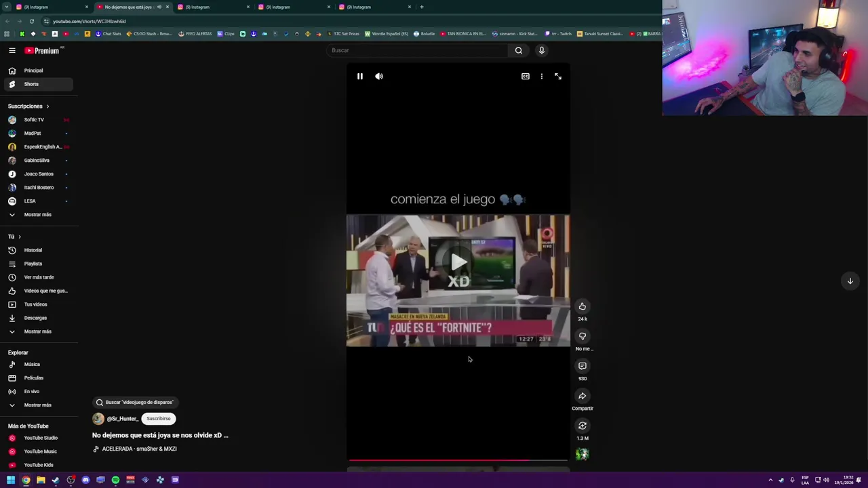Open a new browser tab

click(x=422, y=7)
